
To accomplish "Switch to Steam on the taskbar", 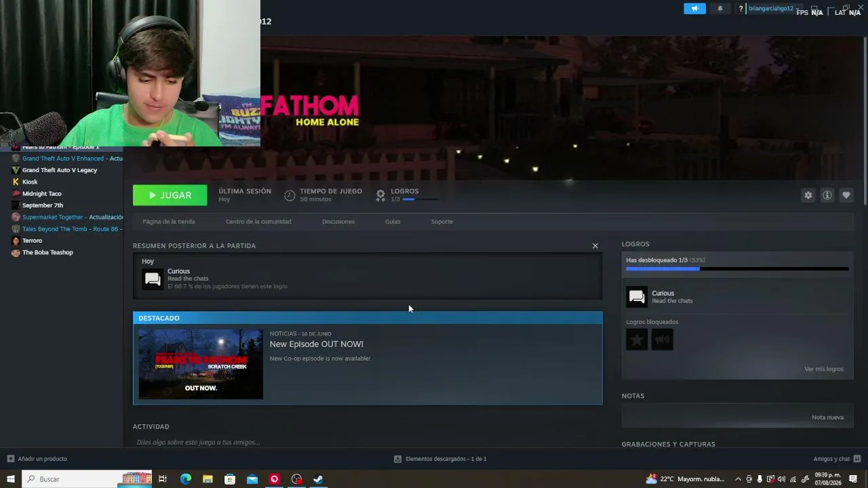I will 318,479.
